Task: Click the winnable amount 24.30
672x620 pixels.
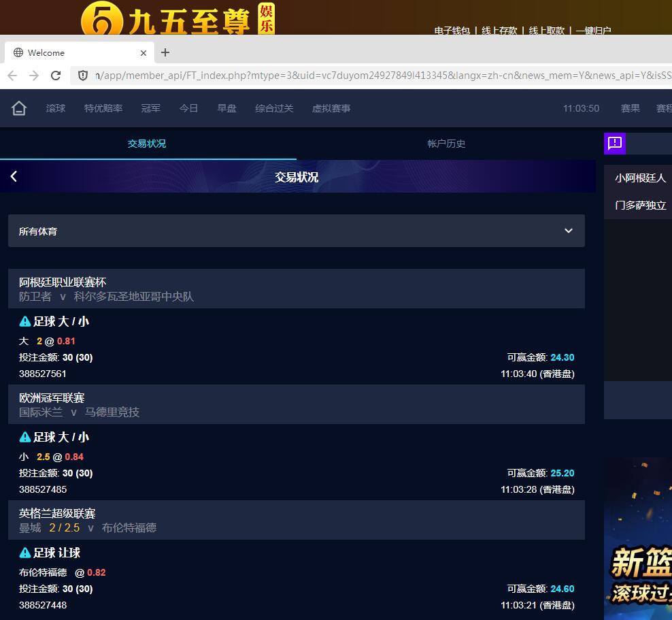Action: pos(562,357)
